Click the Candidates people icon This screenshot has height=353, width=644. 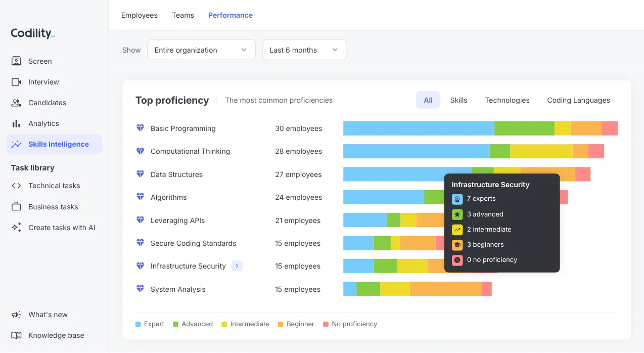tap(16, 103)
